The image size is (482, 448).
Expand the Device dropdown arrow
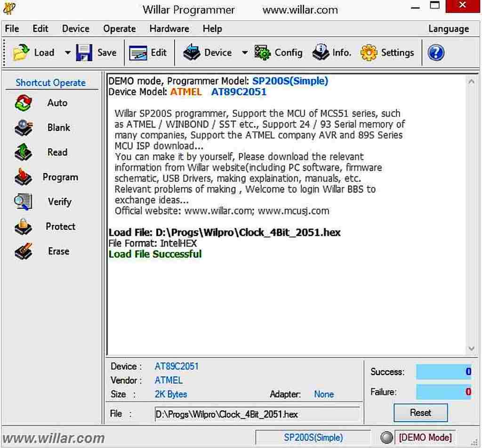[x=245, y=53]
